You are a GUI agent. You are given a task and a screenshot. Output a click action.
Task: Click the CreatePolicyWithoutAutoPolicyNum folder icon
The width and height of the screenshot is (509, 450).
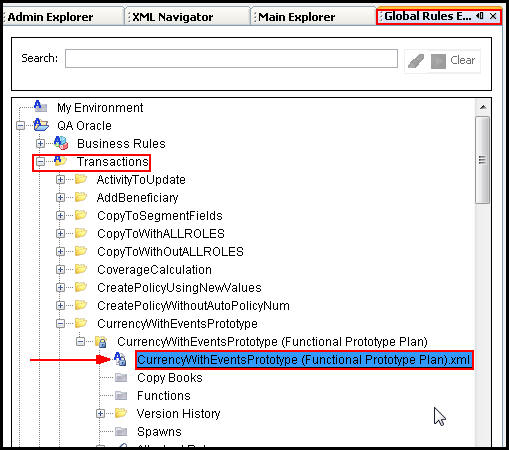(x=81, y=305)
